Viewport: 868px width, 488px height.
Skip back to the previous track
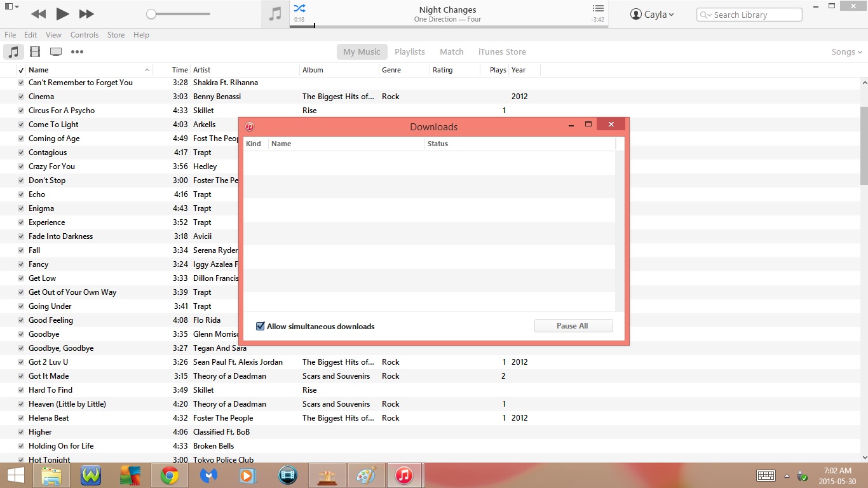38,14
